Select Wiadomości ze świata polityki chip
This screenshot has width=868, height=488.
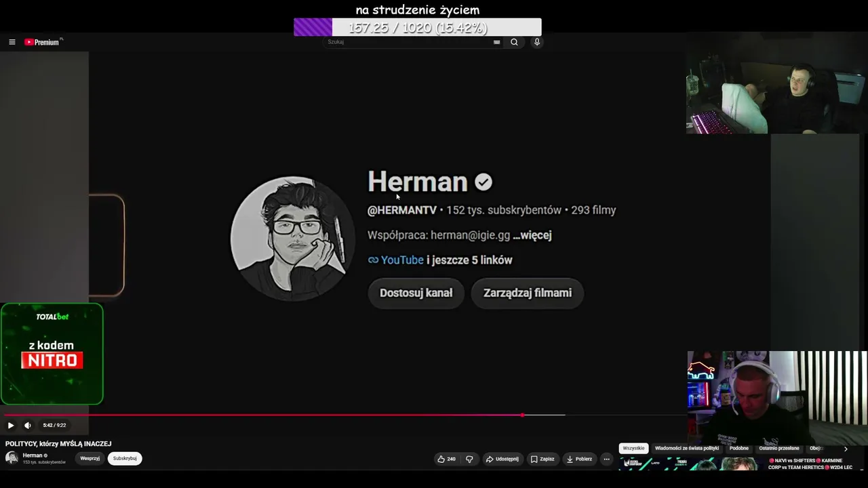tap(687, 448)
